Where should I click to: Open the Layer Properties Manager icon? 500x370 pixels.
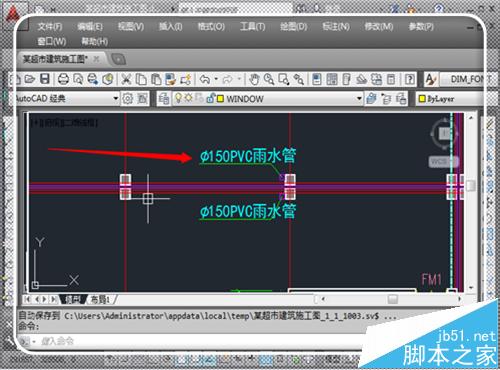(164, 99)
